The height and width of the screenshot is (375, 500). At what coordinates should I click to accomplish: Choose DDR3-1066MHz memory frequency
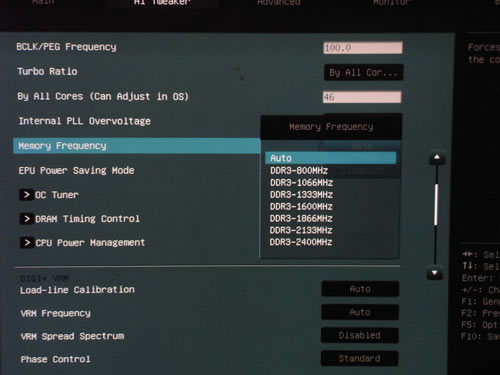point(301,183)
